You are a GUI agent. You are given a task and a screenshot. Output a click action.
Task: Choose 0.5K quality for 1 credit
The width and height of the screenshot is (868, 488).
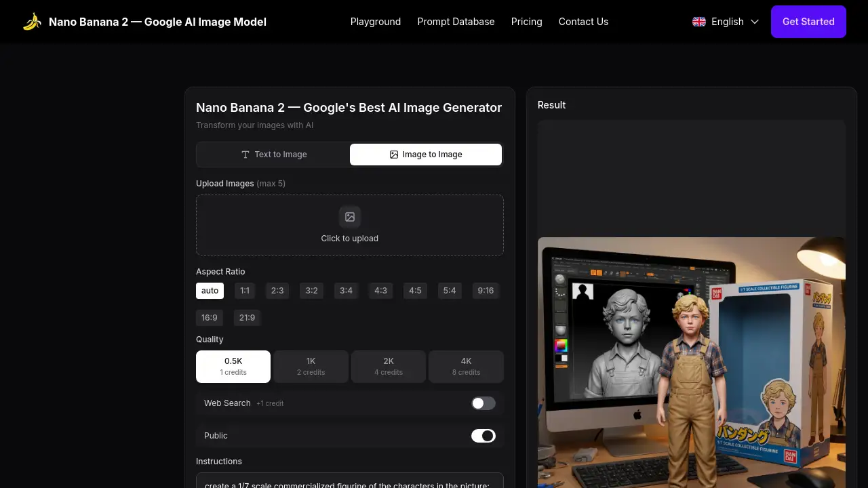click(x=233, y=367)
